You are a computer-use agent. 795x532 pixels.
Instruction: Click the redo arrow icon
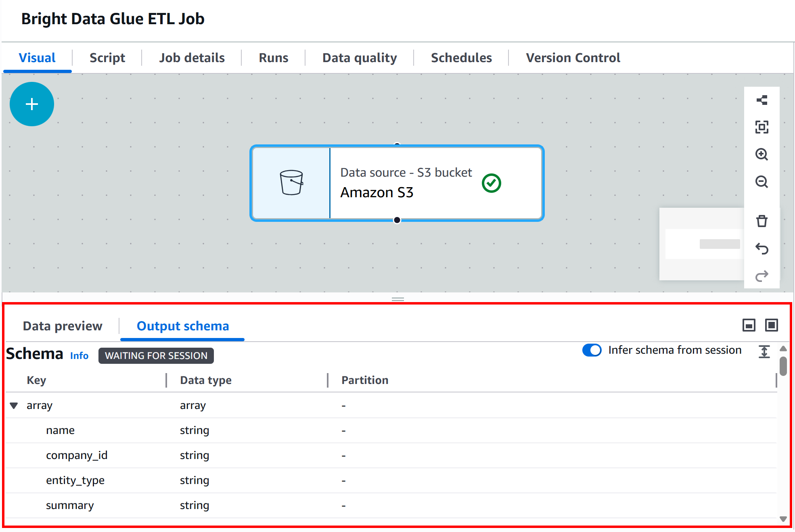coord(762,276)
